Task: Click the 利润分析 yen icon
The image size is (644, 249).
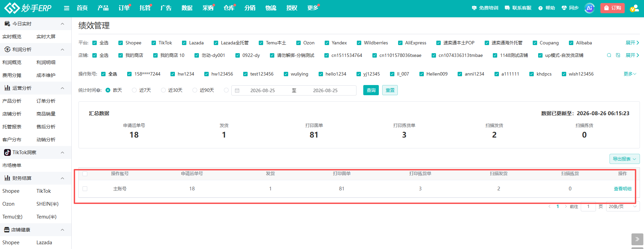Action: [x=7, y=49]
